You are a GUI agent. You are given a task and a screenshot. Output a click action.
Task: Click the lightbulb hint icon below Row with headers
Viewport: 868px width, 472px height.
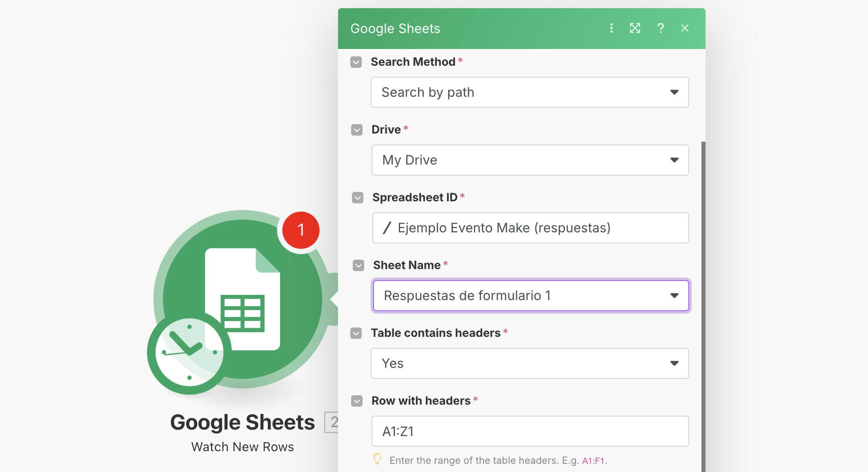tap(377, 459)
